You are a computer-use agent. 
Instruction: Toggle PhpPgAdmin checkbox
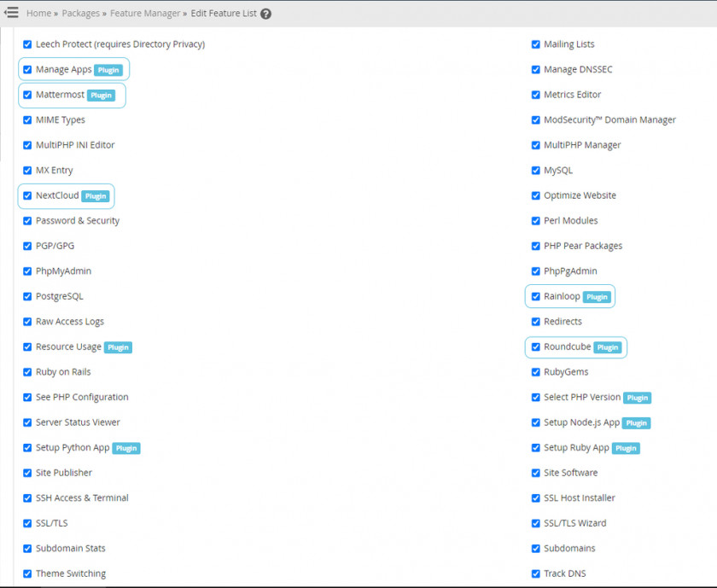coord(536,271)
